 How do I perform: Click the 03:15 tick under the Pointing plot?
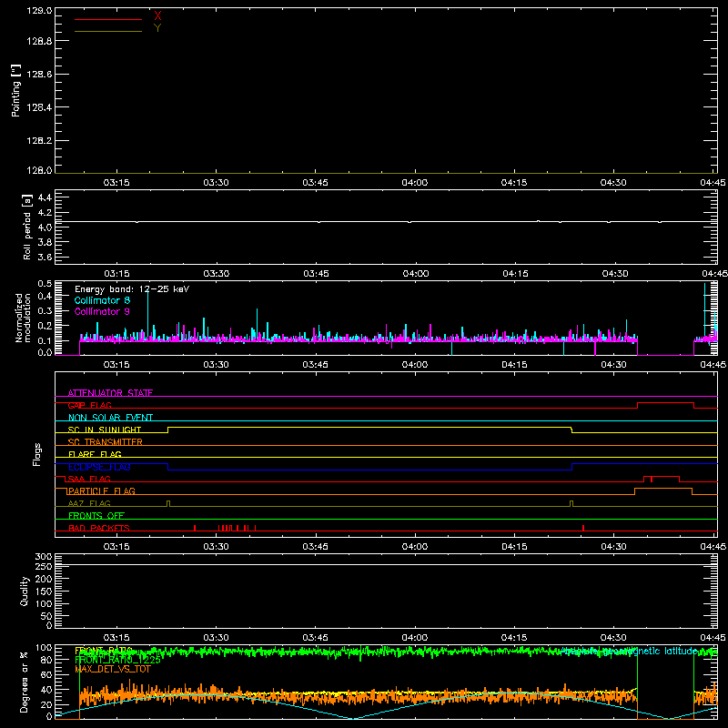tap(116, 183)
